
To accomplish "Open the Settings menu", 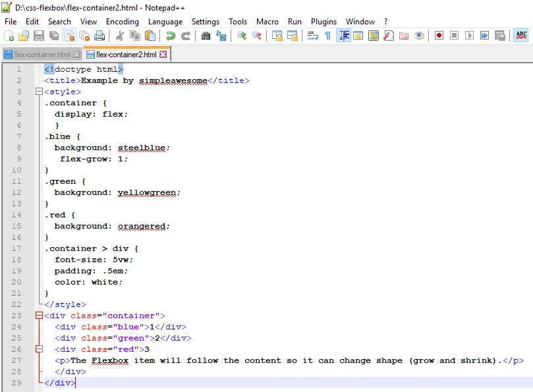I will click(x=206, y=22).
